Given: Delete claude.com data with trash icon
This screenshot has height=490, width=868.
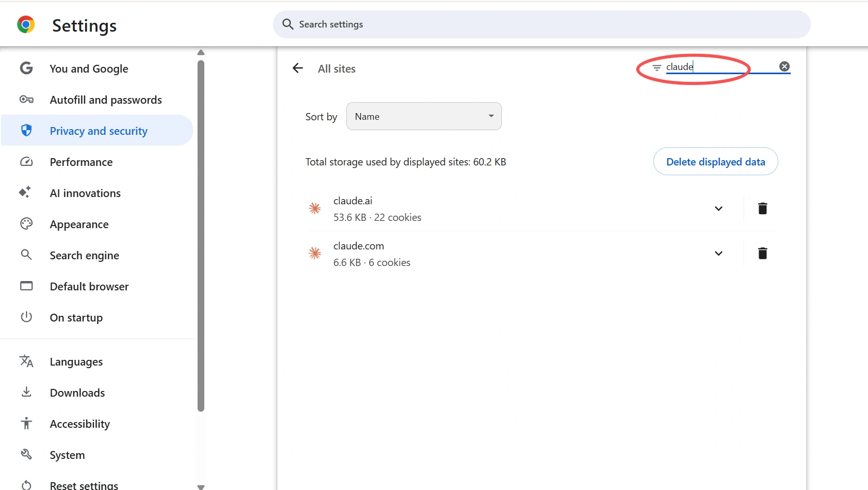Looking at the screenshot, I should 762,253.
